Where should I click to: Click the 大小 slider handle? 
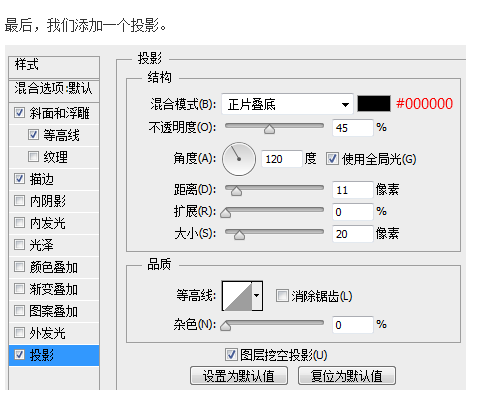click(x=239, y=235)
